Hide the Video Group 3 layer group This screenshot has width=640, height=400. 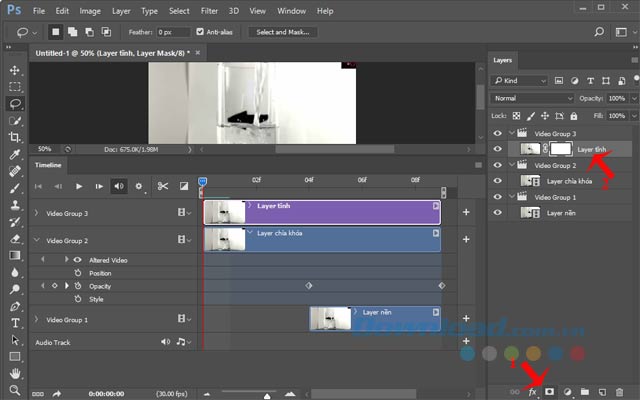tap(497, 132)
